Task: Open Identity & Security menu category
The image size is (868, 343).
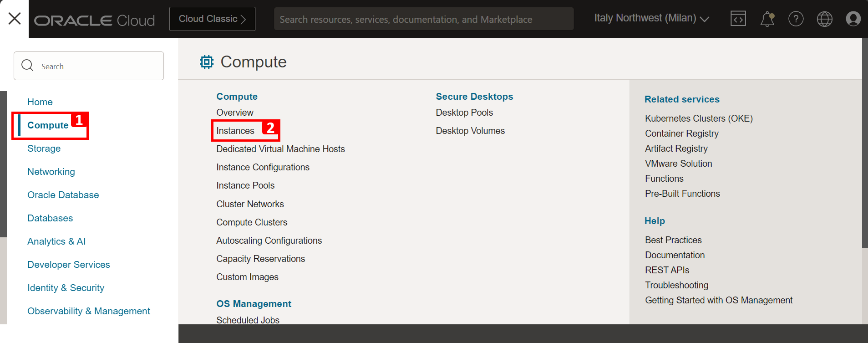Action: click(66, 288)
